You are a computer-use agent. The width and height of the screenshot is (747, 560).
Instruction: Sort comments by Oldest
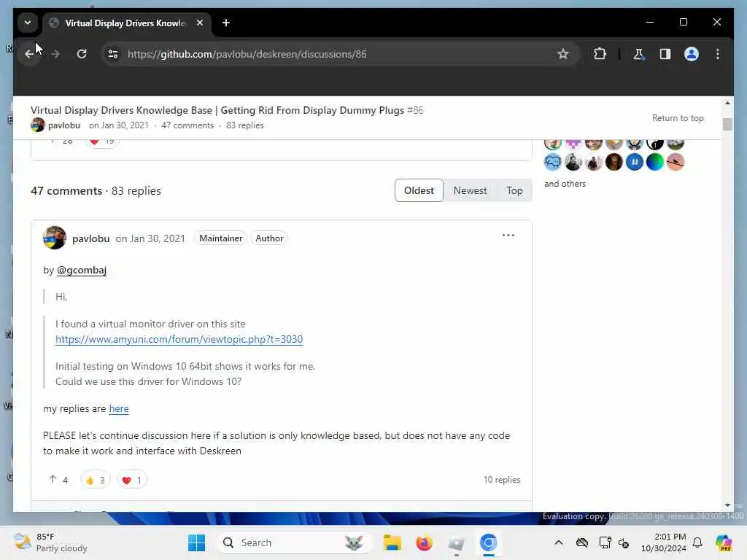419,190
